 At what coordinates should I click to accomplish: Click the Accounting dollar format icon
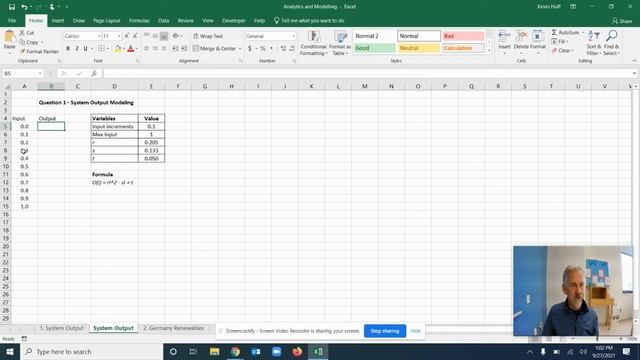250,49
